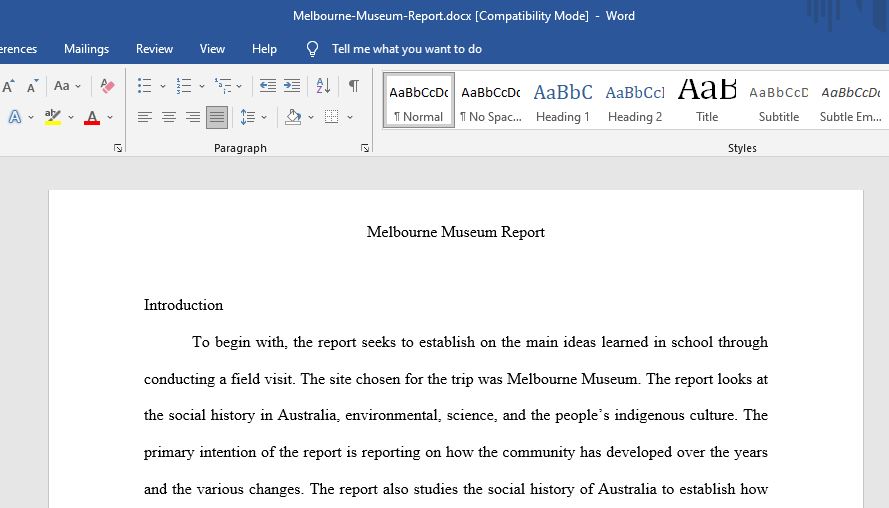Apply the Heading 2 style
889x508 pixels.
[635, 100]
